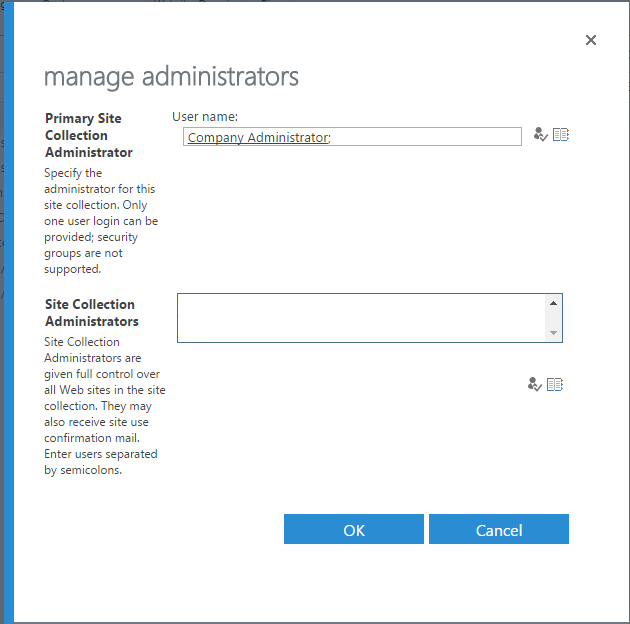630x624 pixels.
Task: Click the manage administrators heading
Action: click(171, 76)
